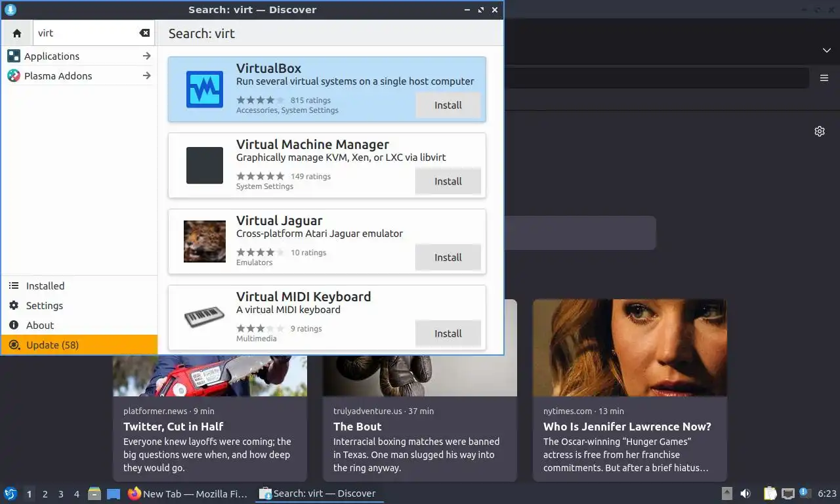The height and width of the screenshot is (504, 840).
Task: Open Firefox new tab settings gear
Action: point(820,131)
